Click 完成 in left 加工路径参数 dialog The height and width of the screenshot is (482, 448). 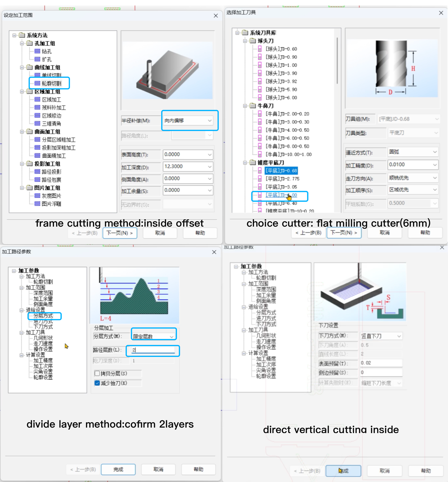point(118,469)
